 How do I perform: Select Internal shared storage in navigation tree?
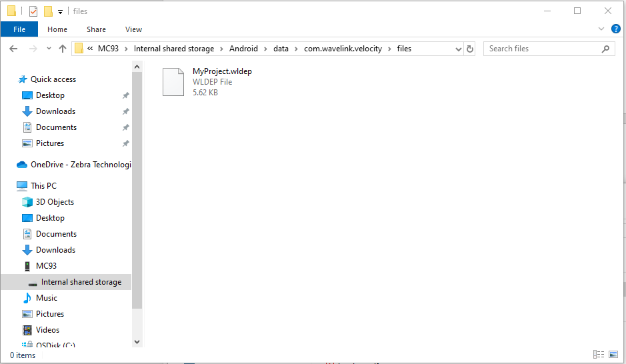[x=81, y=282]
